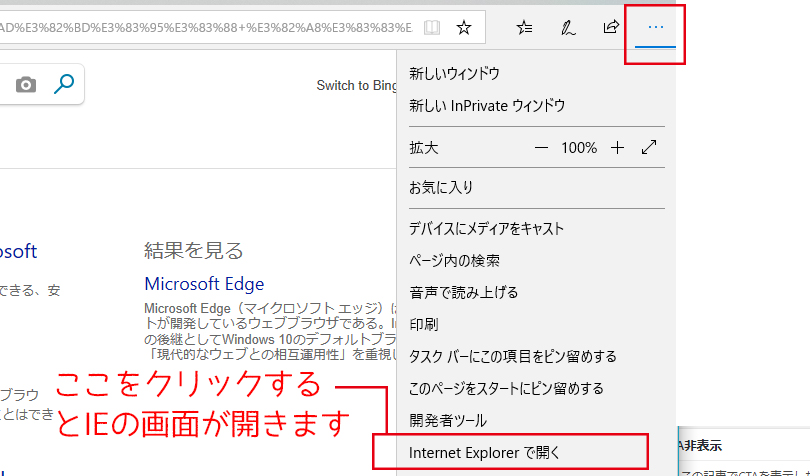Open the Favorites hub star-list icon

coord(524,27)
